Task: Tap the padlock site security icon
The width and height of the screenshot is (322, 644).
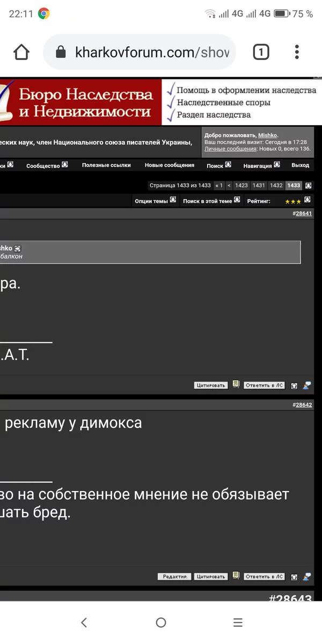Action: 61,52
